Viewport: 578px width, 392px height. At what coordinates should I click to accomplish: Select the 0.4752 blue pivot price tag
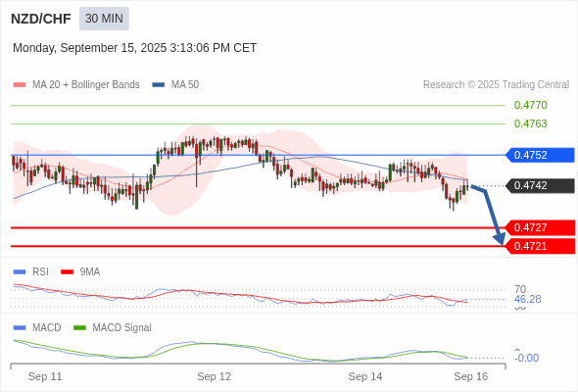[x=539, y=155]
